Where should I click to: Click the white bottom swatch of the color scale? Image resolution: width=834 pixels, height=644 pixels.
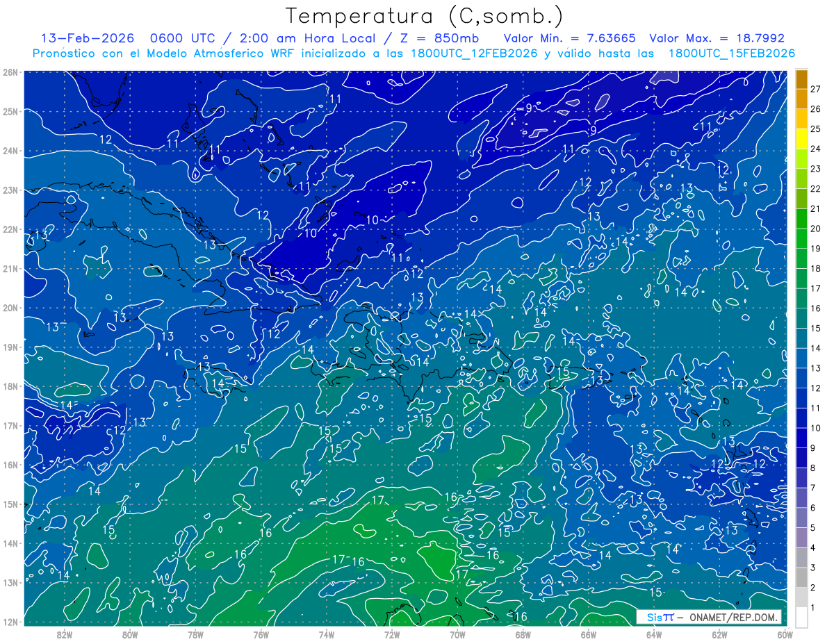tap(802, 617)
